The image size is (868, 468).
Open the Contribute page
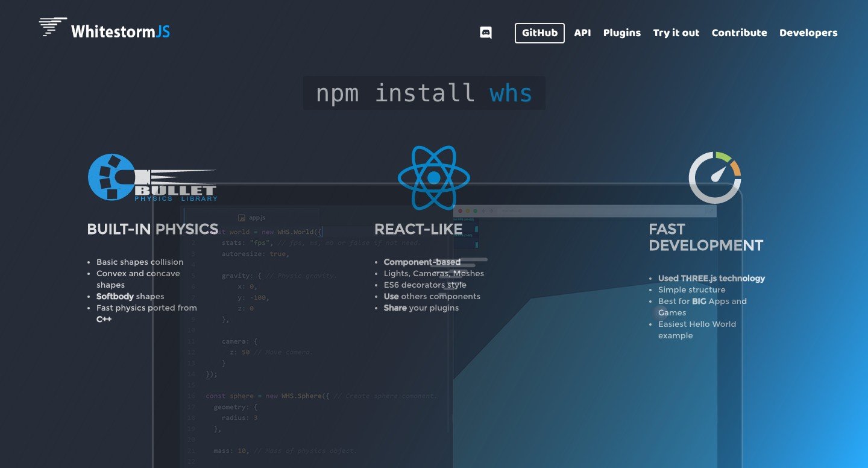pyautogui.click(x=739, y=33)
